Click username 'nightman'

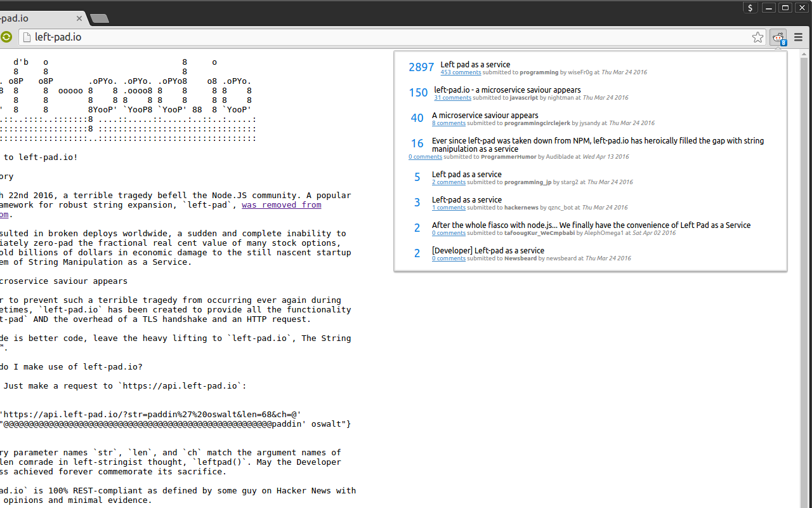(x=560, y=98)
